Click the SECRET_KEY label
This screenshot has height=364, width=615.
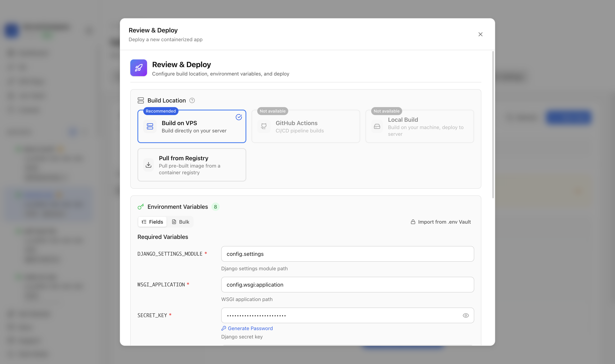(x=152, y=315)
